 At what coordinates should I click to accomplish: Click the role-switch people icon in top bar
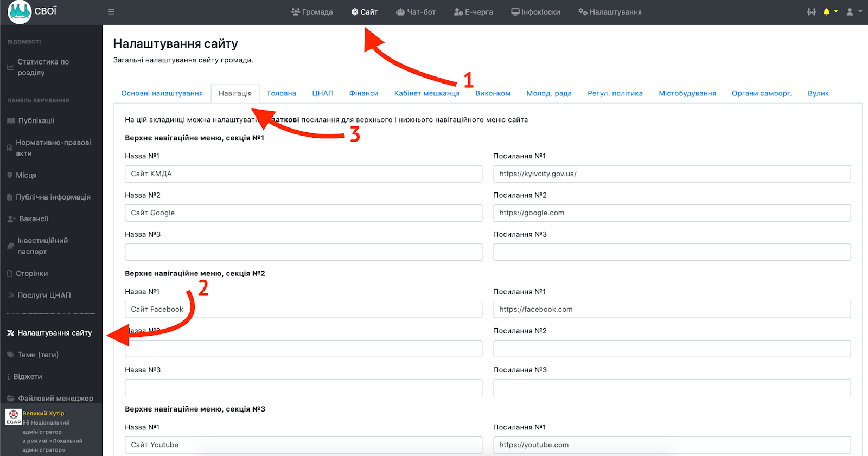[x=812, y=12]
